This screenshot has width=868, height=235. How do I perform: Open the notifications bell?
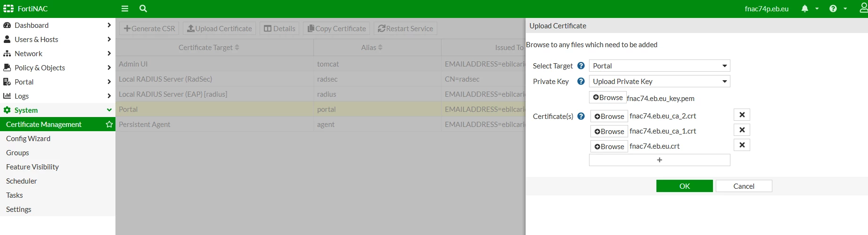(x=805, y=8)
